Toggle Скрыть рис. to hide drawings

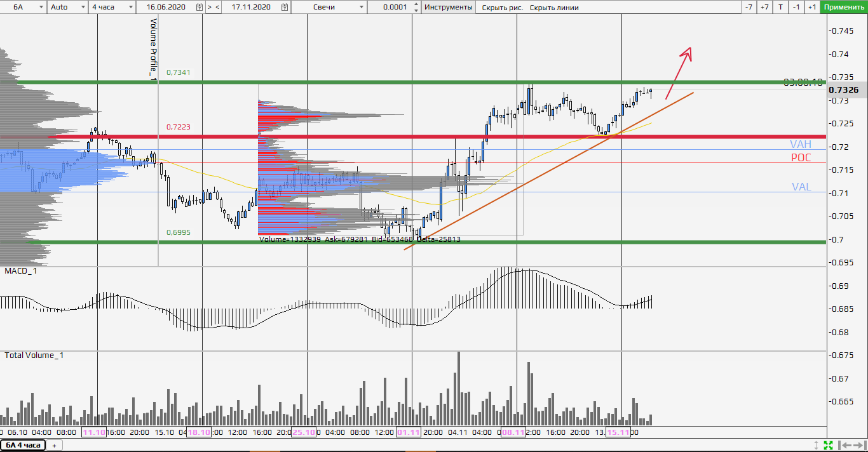point(502,7)
